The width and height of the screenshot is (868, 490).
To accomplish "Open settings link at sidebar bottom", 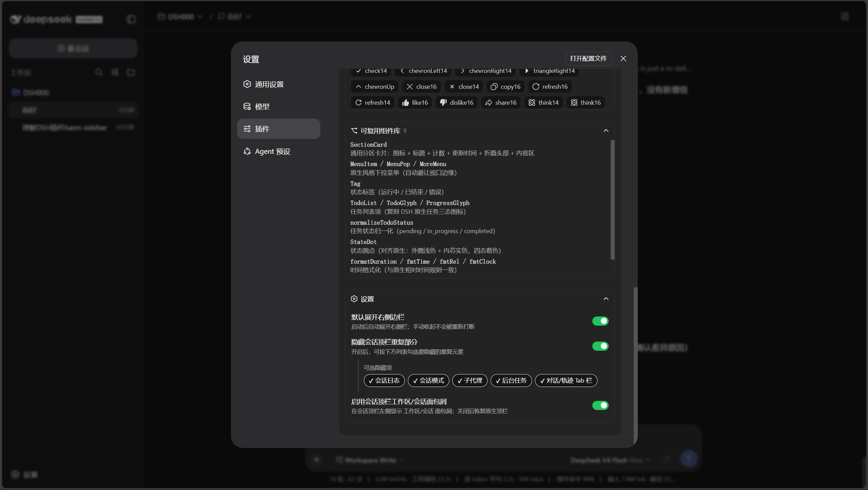I will pos(24,474).
